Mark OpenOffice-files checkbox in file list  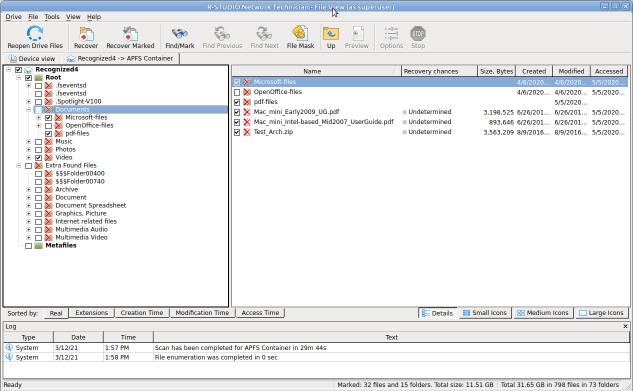tap(237, 92)
